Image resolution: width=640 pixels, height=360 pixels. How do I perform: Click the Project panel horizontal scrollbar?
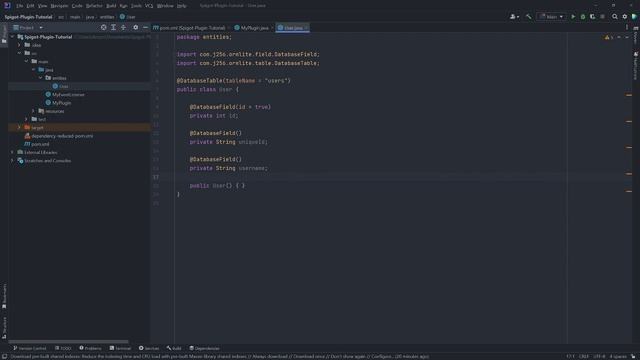[x=69, y=342]
